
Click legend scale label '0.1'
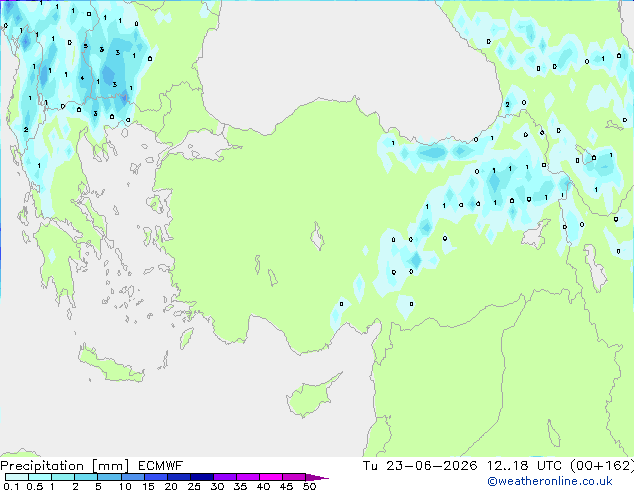11,486
